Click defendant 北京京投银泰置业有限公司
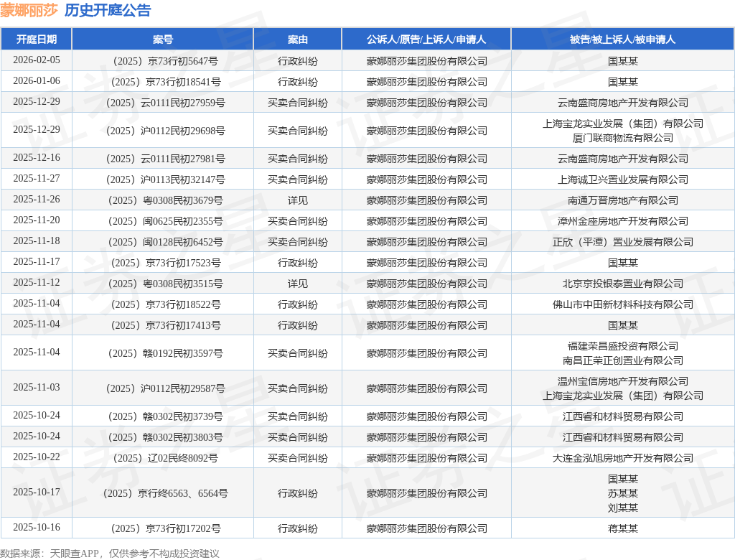This screenshot has width=735, height=560. [x=622, y=284]
